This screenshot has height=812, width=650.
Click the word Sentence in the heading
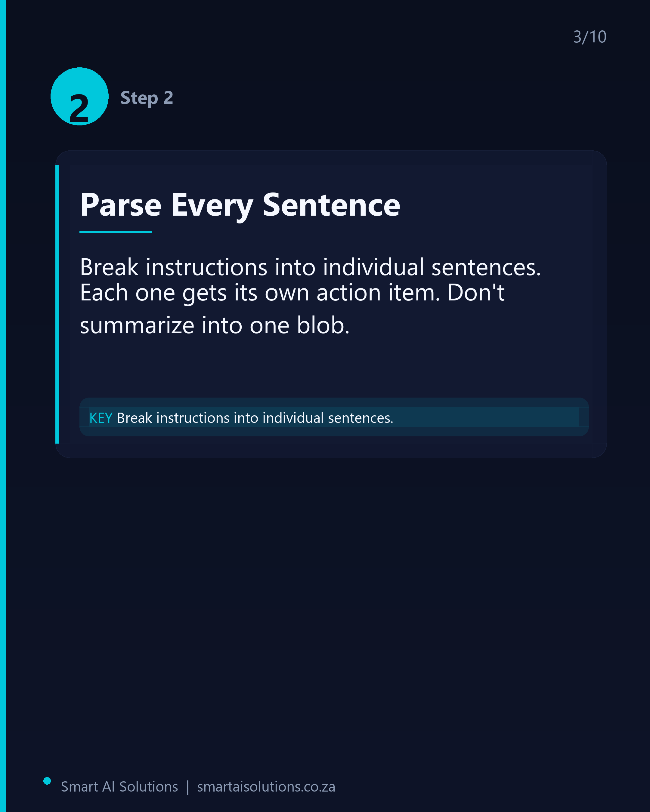coord(331,205)
